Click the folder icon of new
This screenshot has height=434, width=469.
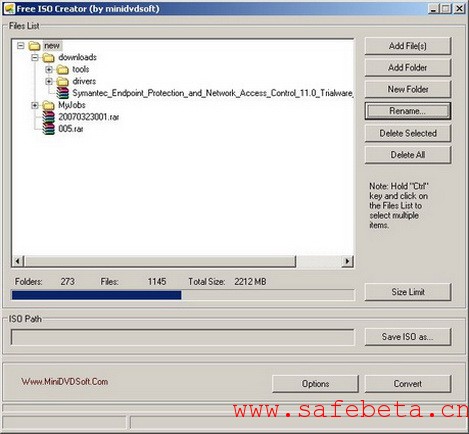pos(34,46)
